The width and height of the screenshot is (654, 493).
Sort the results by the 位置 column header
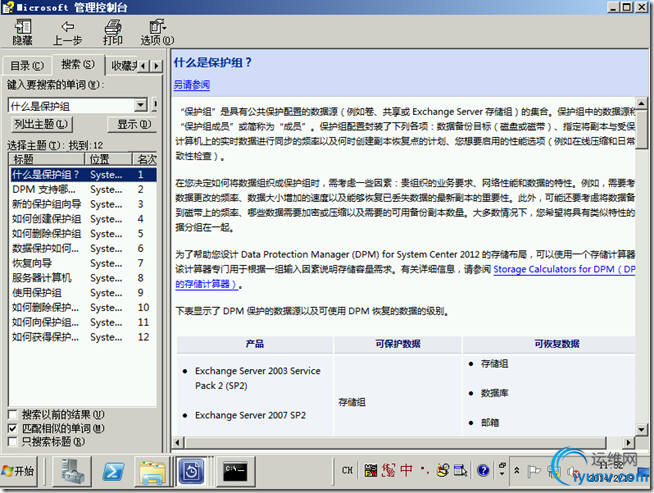pos(108,159)
